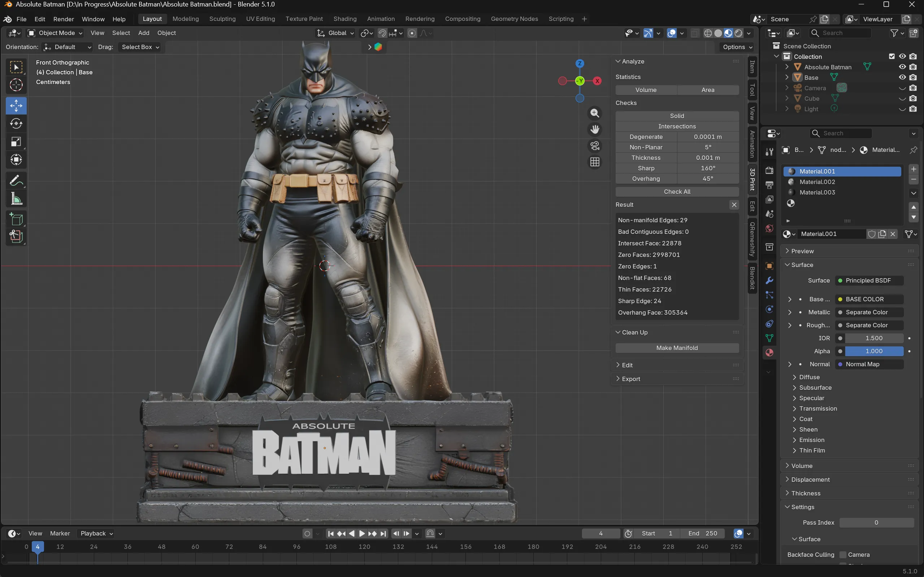This screenshot has width=924, height=577.
Task: Run the Solid check
Action: 677,116
